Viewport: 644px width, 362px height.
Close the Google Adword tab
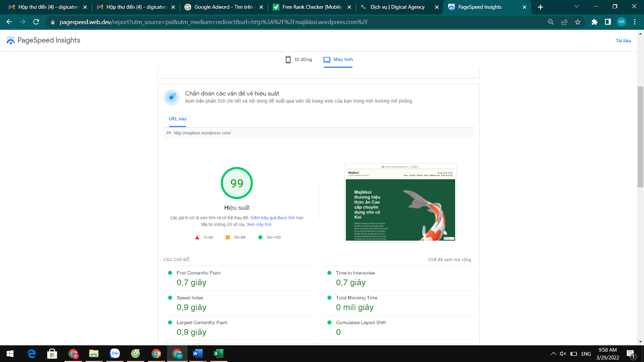point(261,7)
